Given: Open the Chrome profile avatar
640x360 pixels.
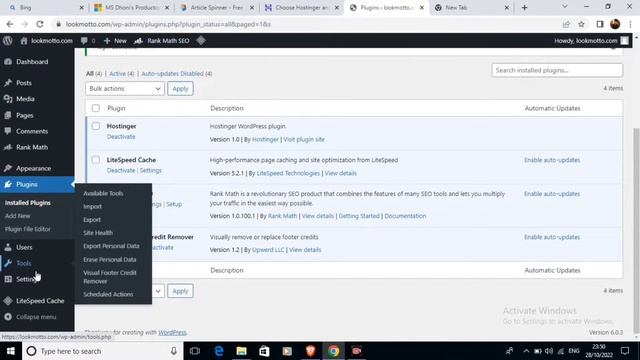Looking at the screenshot, I should click(x=615, y=24).
